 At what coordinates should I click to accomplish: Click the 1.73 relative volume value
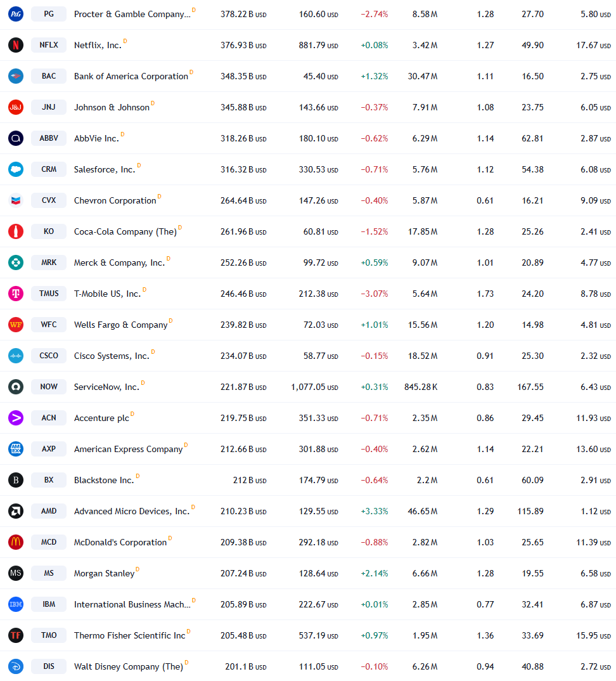click(485, 294)
